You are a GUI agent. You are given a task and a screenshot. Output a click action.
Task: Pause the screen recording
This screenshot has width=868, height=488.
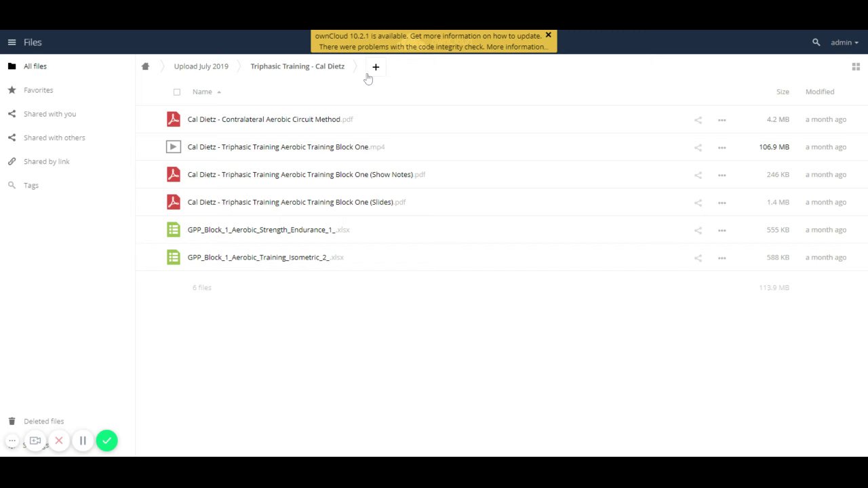83,441
